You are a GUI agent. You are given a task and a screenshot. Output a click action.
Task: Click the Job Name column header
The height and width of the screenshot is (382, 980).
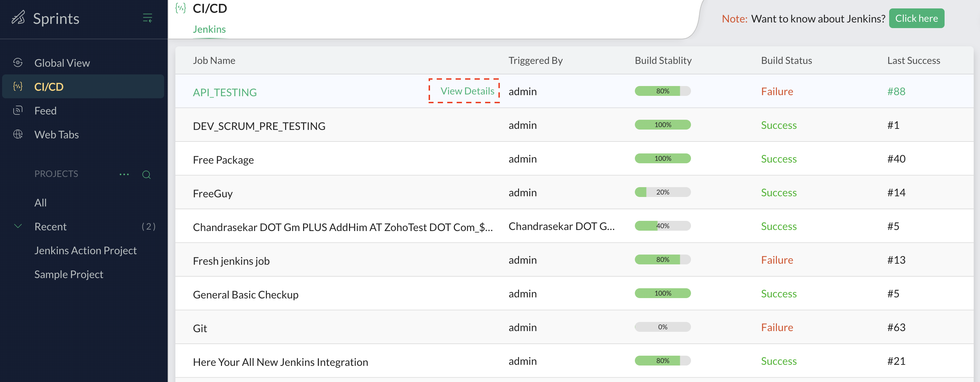(214, 60)
